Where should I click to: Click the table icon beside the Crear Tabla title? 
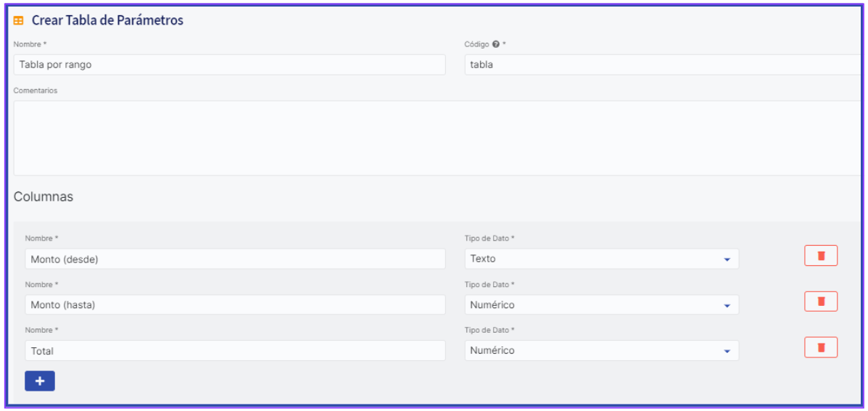coord(19,21)
